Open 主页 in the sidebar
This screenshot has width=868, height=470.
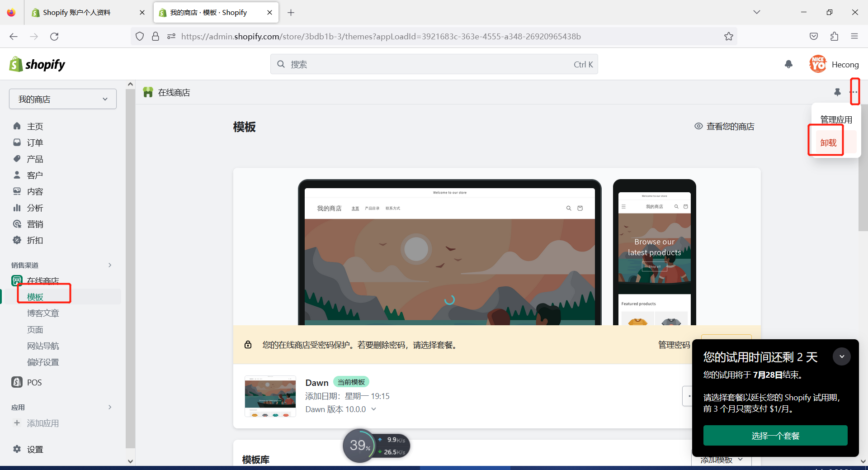pos(35,126)
